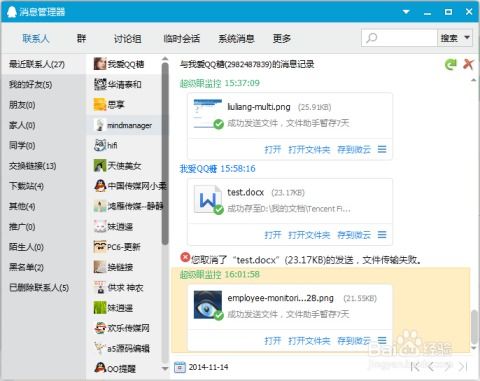Viewport: 480px width, 381px height.
Task: Open the calendar date picker icon
Action: [x=180, y=367]
